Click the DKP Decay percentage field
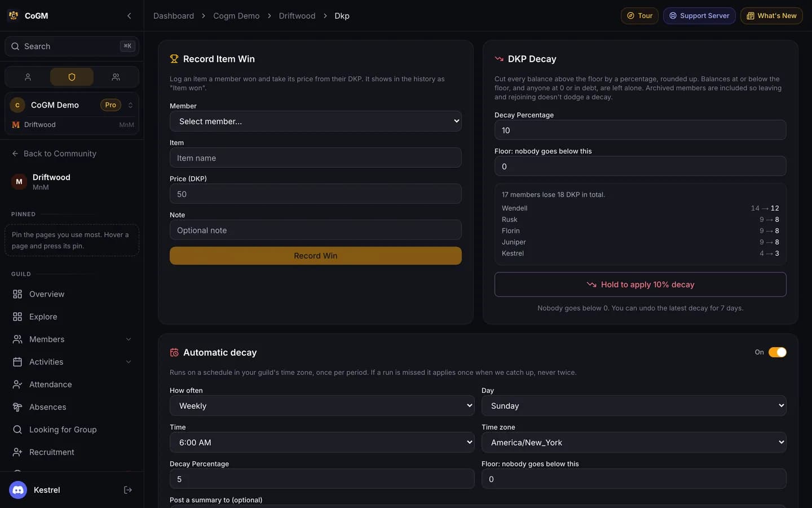The height and width of the screenshot is (508, 812). coord(640,130)
